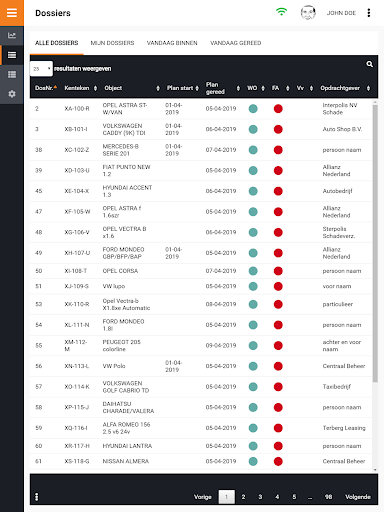Sort table by Opdrachtgever column
Viewport: 384px width, 512px height.
click(345, 88)
